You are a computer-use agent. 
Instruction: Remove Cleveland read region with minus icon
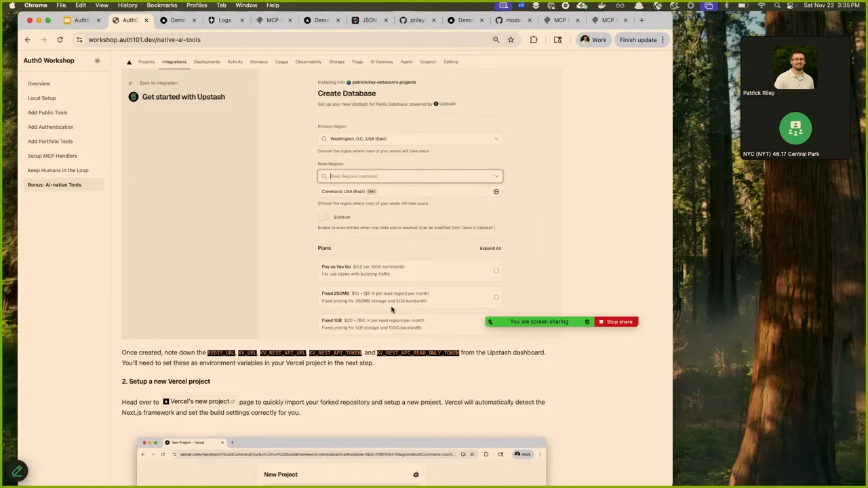coord(496,192)
